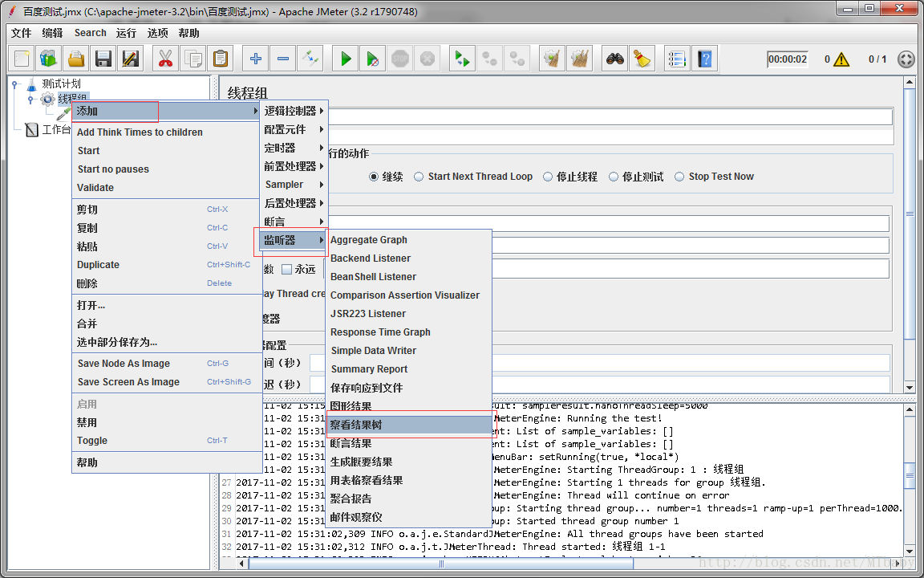Click the Shutdown toolbar icon
Image resolution: width=924 pixels, height=578 pixels.
click(427, 59)
